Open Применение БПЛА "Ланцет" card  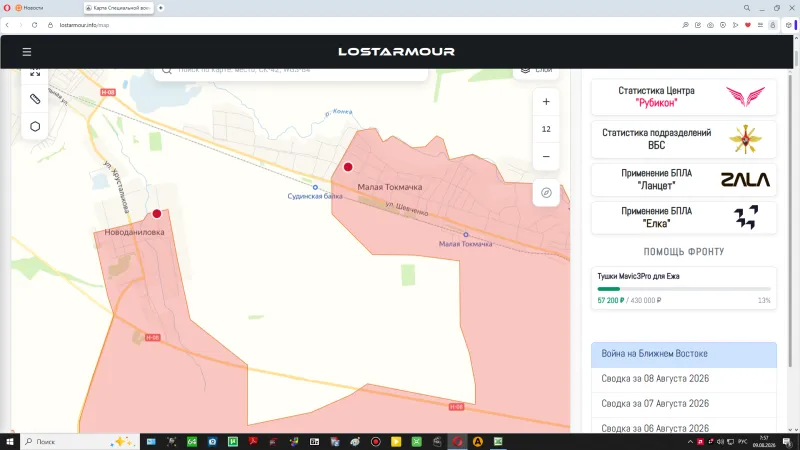pyautogui.click(x=684, y=180)
